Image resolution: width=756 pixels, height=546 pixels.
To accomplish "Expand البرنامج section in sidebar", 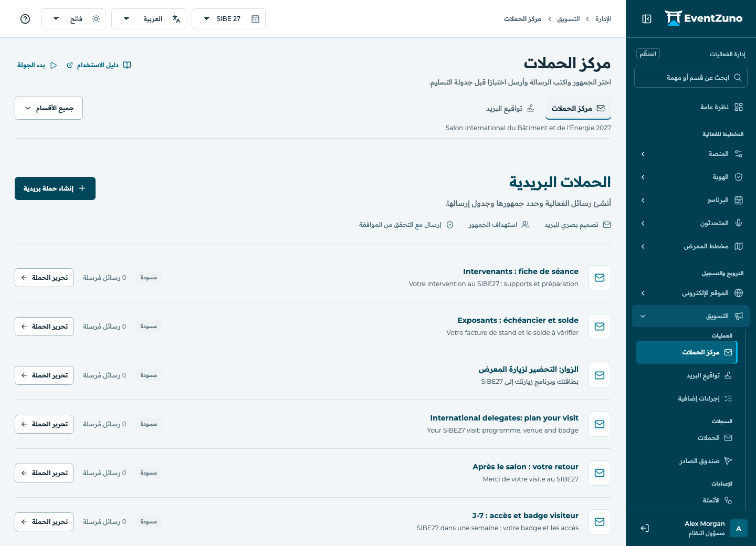I will coord(691,200).
